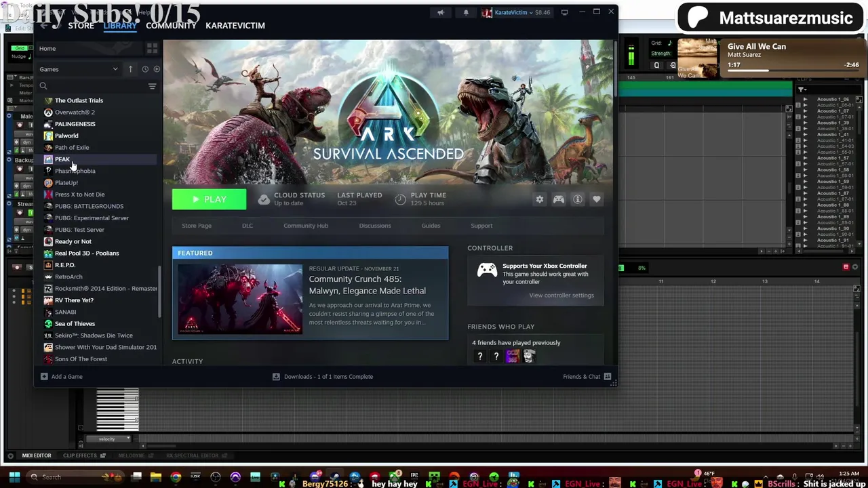Select the Sea of Thieves list icon
Screen dimensions: 868x488
tap(48, 323)
